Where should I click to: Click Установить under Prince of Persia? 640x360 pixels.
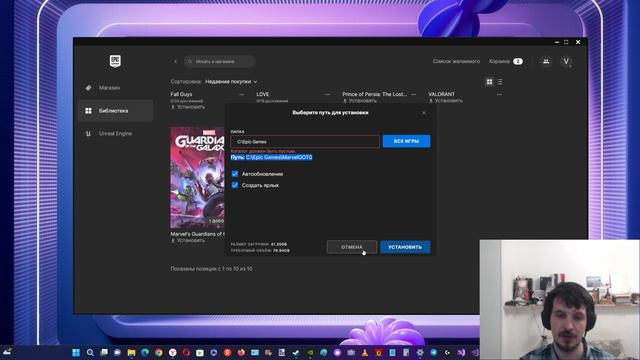coord(360,100)
